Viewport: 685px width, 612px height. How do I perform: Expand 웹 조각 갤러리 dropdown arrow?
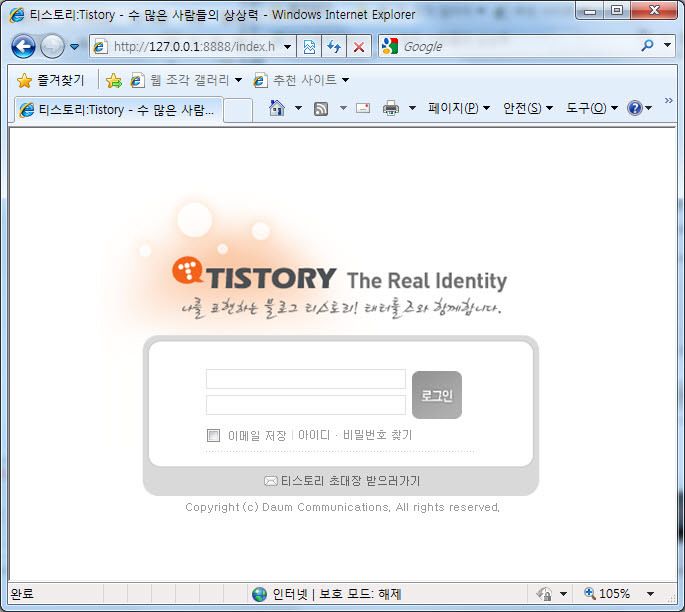click(238, 80)
